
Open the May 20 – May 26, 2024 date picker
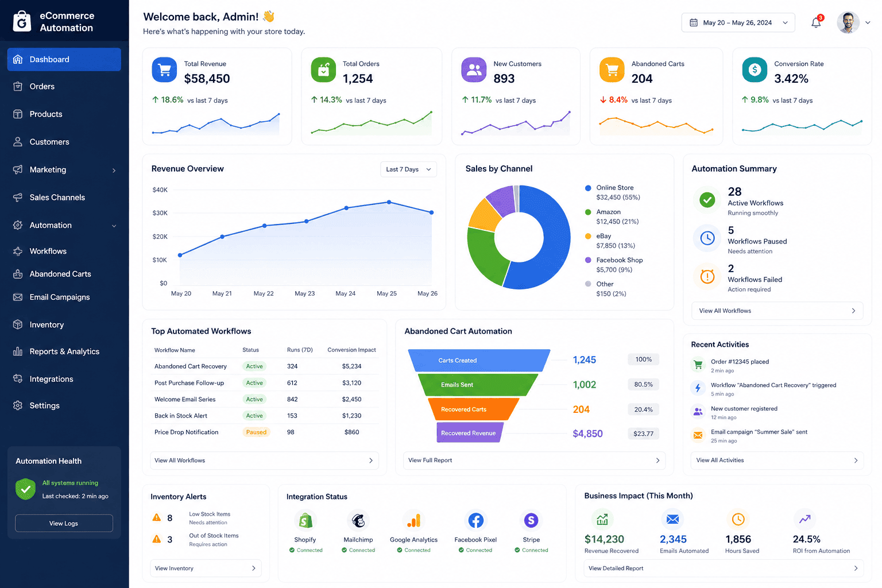click(738, 23)
